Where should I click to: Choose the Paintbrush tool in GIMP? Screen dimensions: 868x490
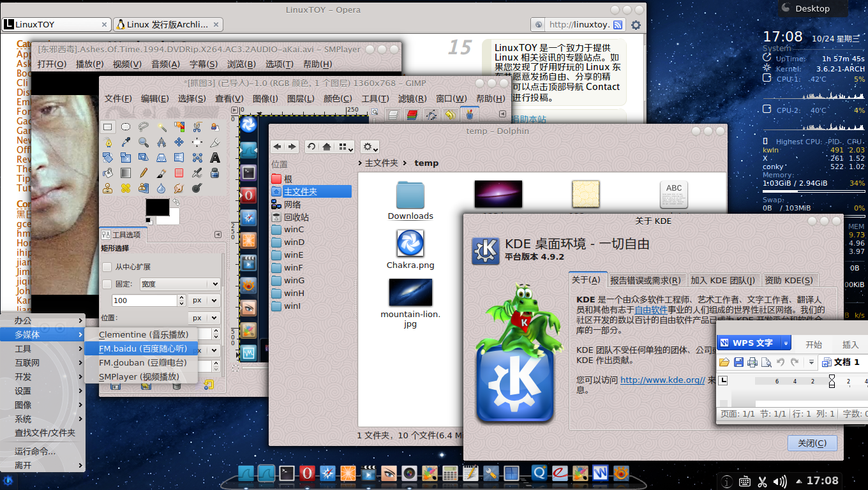(x=161, y=173)
